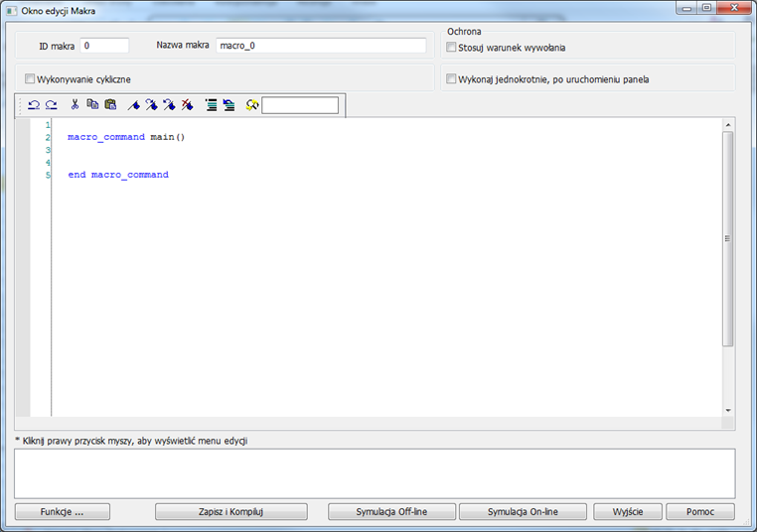Click the indent lines toolbar icon
Image resolution: width=757 pixels, height=532 pixels.
tap(211, 104)
